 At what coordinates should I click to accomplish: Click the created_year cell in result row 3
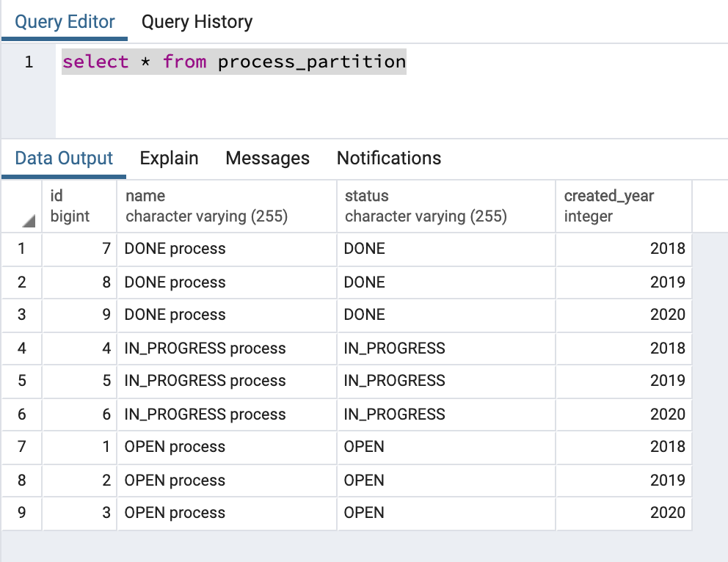coord(624,315)
